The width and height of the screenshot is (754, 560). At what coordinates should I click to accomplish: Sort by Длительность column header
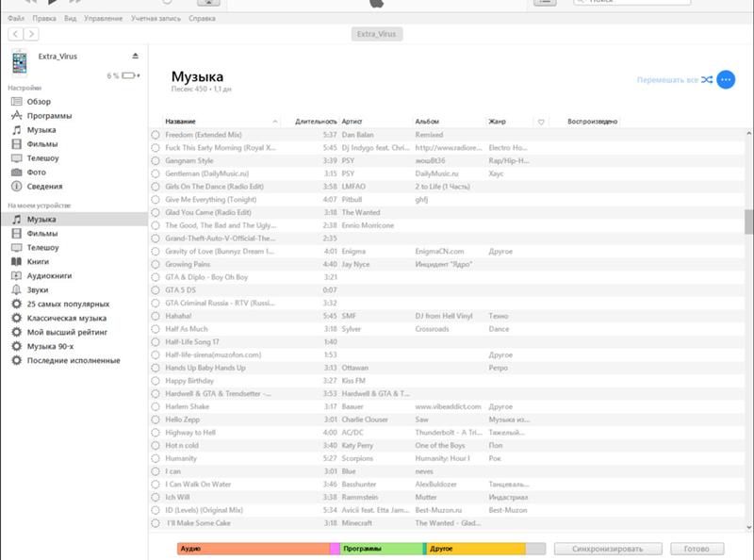click(x=316, y=122)
